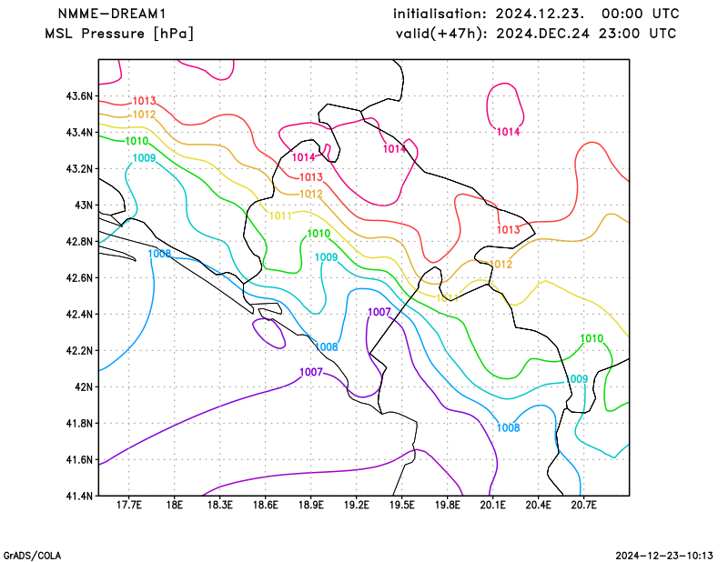The image size is (728, 562).
Task: Click the 17.7E longitude axis label
Action: 129,505
